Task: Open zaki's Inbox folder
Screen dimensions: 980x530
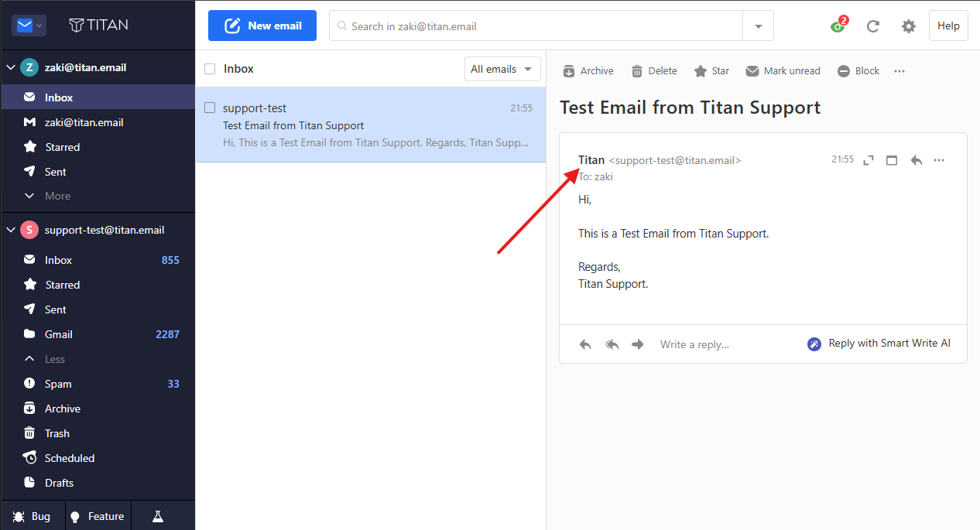Action: 98,97
